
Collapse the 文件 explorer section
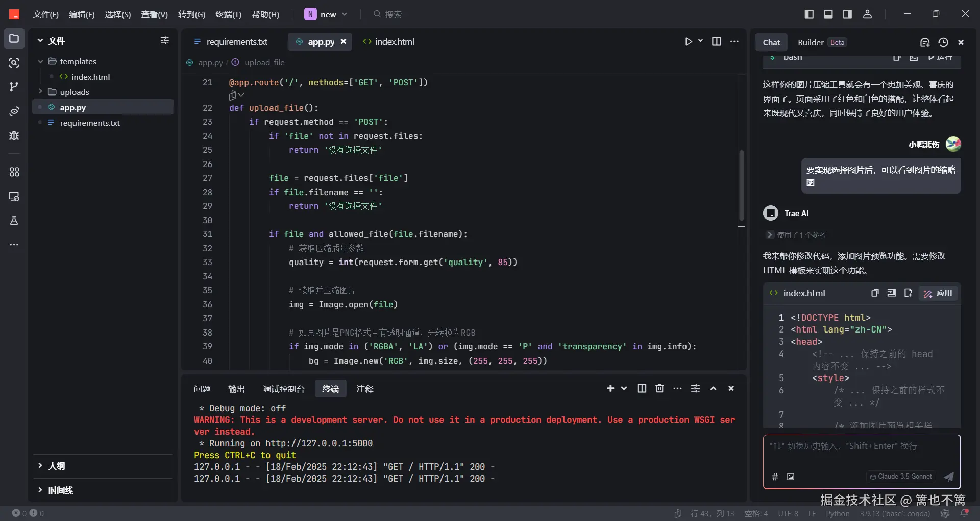40,41
